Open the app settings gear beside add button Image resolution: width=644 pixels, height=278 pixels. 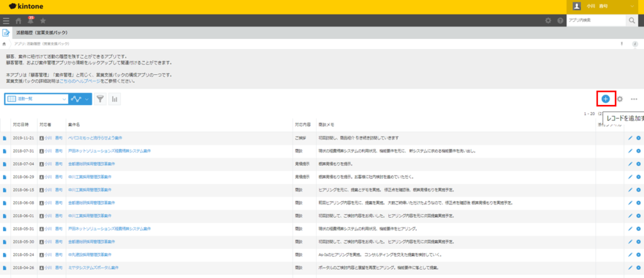(x=620, y=99)
